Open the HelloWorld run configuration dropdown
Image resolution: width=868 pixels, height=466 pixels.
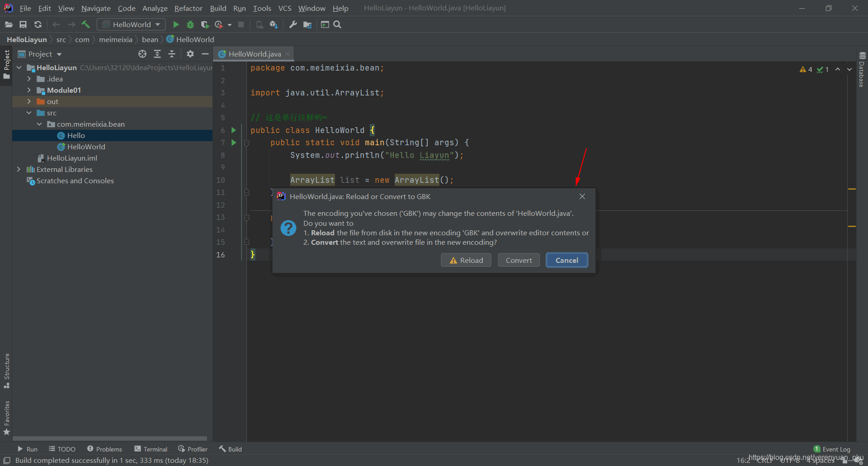131,24
